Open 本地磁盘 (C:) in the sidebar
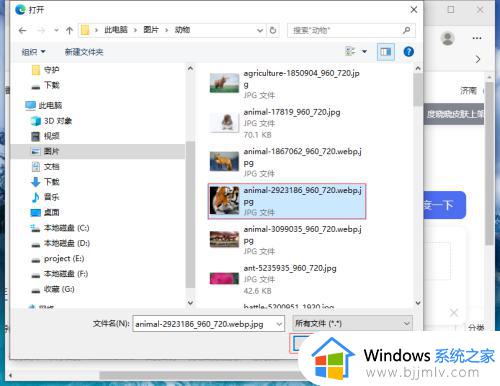This screenshot has height=386, width=500. [x=60, y=228]
